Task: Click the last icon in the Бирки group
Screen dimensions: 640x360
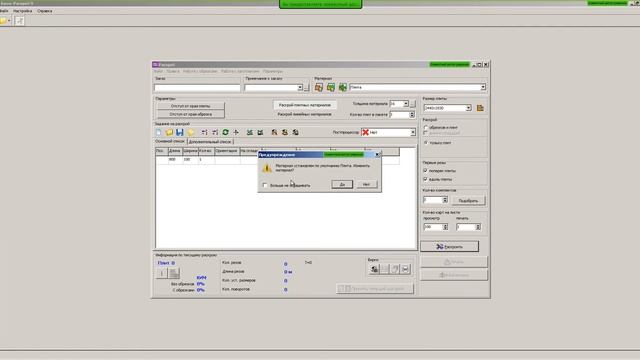Action: click(x=405, y=269)
